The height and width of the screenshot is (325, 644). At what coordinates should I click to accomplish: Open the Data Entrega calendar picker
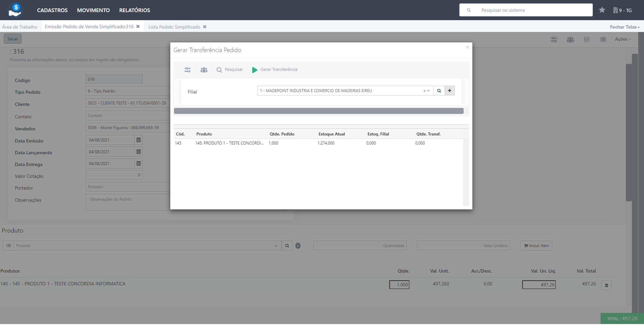[139, 163]
